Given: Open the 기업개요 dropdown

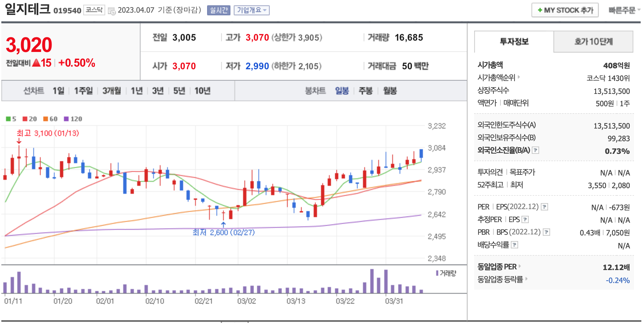Looking at the screenshot, I should pos(251,10).
